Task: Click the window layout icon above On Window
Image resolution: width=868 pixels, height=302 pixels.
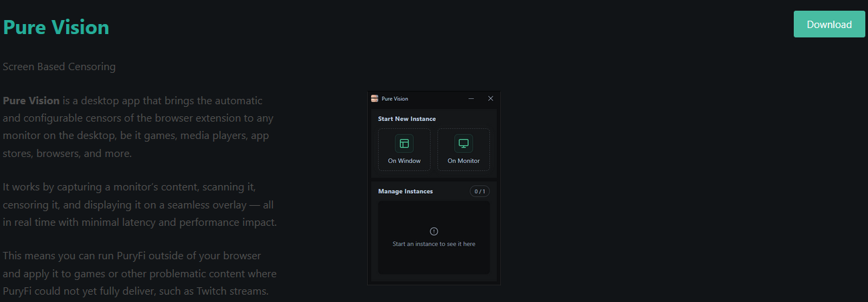Action: tap(405, 144)
